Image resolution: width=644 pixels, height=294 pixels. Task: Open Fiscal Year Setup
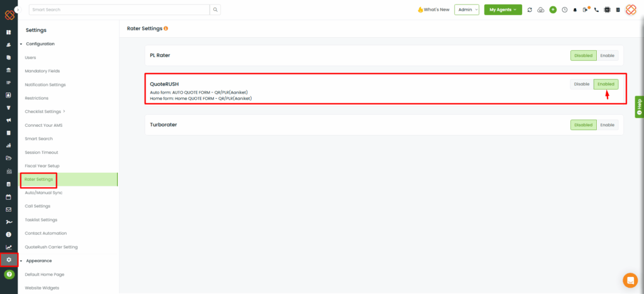(42, 166)
